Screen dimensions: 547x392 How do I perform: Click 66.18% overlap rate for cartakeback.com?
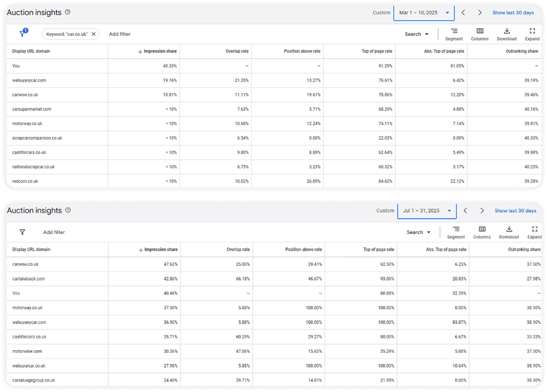pos(243,279)
